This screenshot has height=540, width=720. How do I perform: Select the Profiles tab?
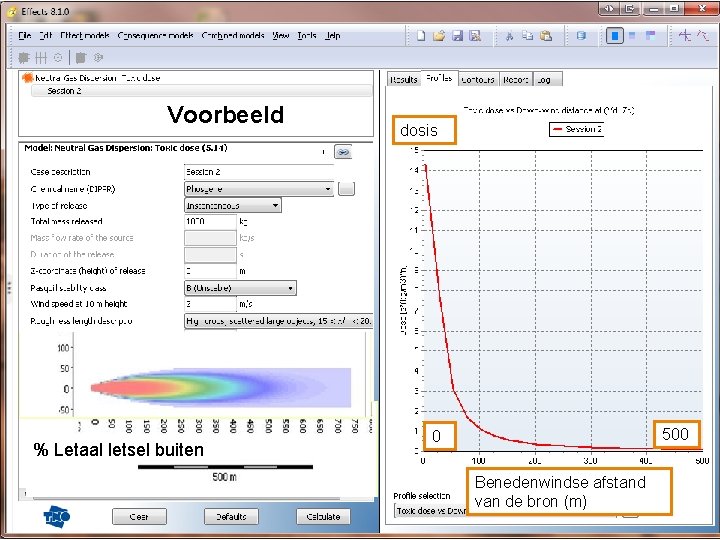pyautogui.click(x=439, y=79)
